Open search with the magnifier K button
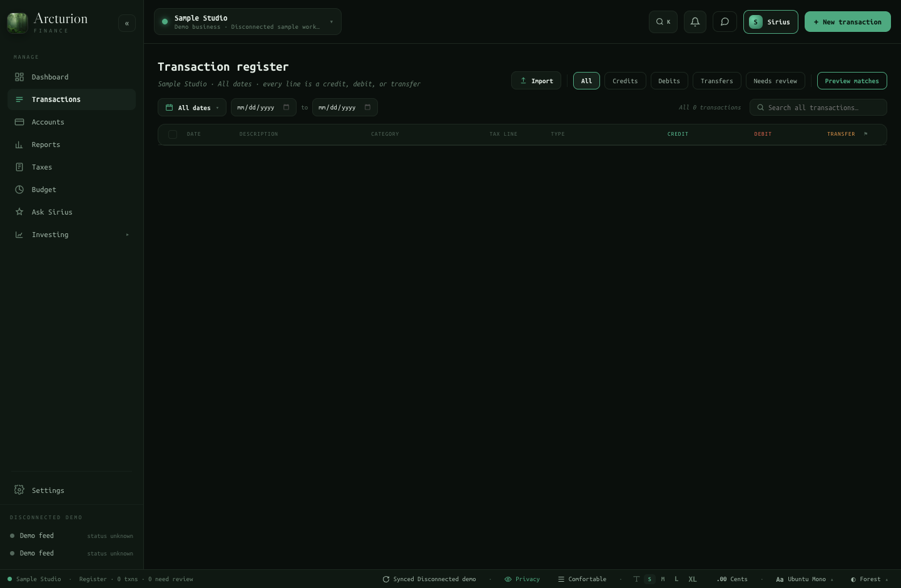The width and height of the screenshot is (901, 588). coord(663,22)
